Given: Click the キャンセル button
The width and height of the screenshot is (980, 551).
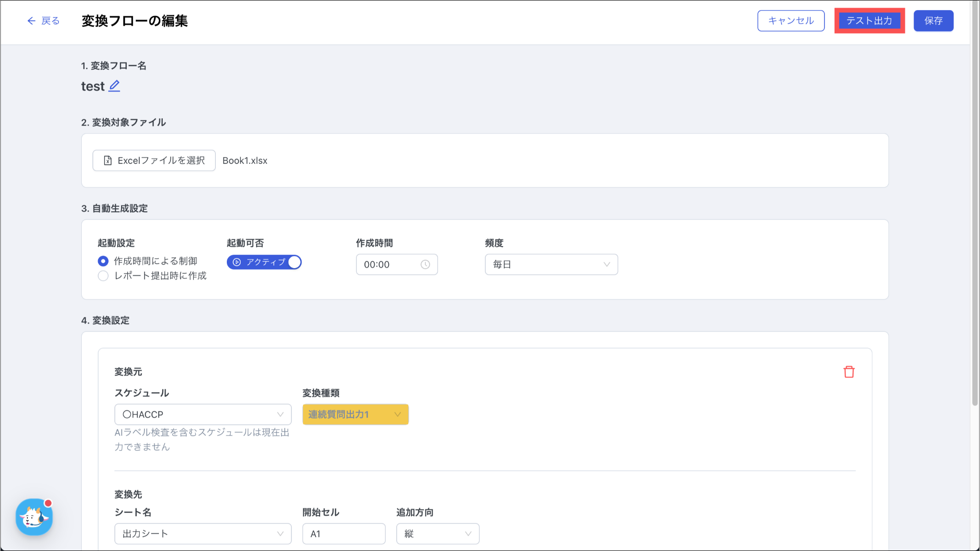Looking at the screenshot, I should pyautogui.click(x=791, y=21).
